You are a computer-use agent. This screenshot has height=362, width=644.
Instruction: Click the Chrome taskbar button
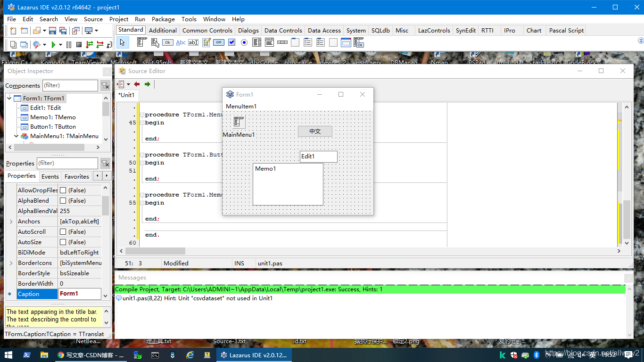click(91, 355)
